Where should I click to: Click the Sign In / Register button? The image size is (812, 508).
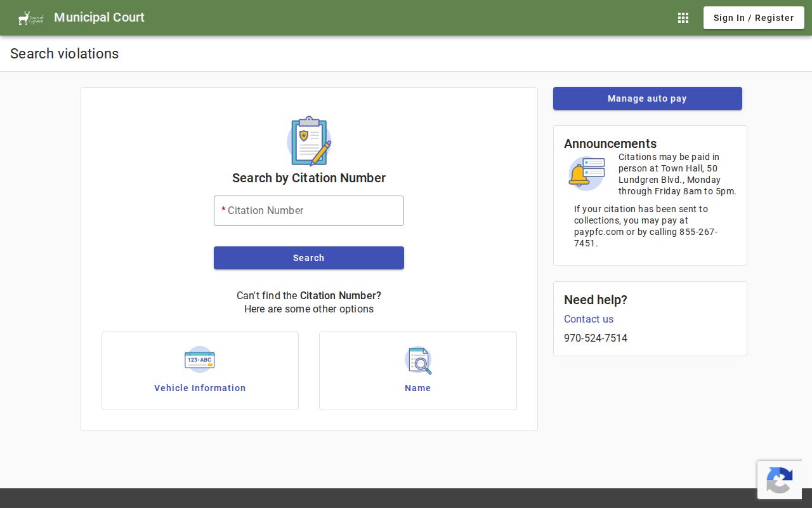pos(754,18)
